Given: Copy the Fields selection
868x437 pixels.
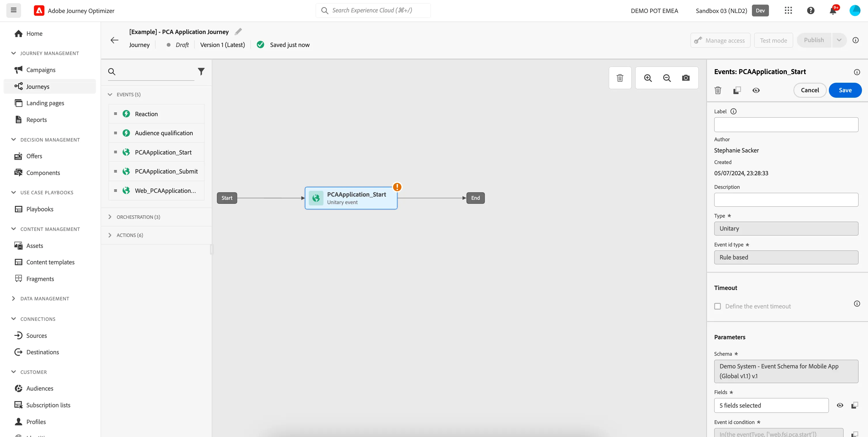Looking at the screenshot, I should tap(854, 405).
